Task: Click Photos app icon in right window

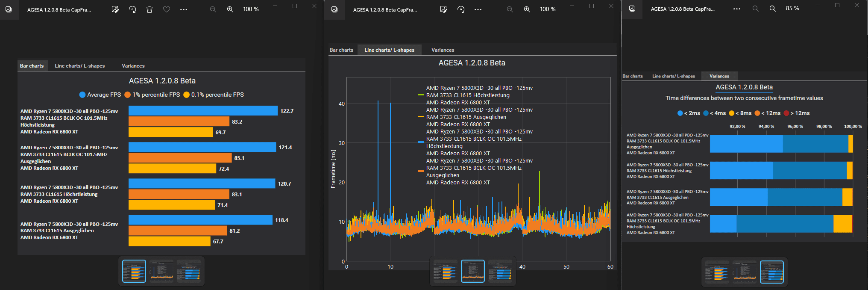Action: click(632, 9)
